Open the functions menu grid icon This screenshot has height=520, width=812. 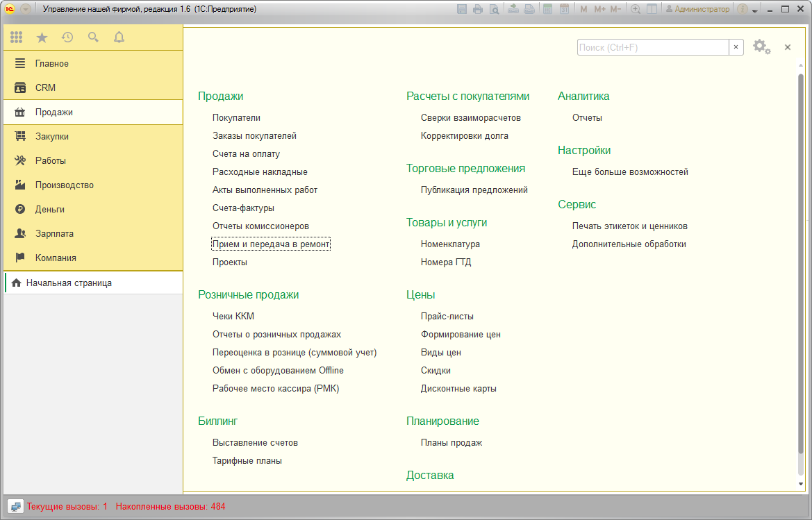[16, 37]
